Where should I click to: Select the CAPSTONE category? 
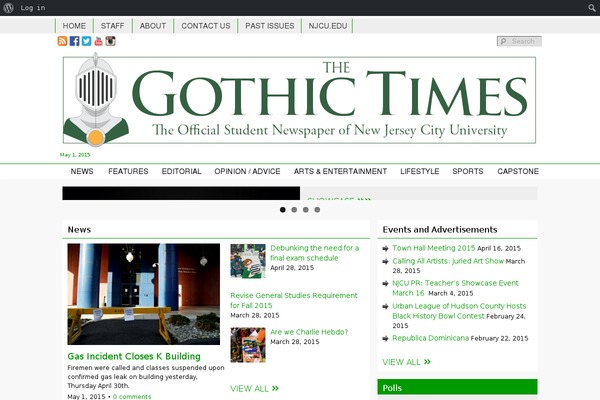[x=518, y=171]
